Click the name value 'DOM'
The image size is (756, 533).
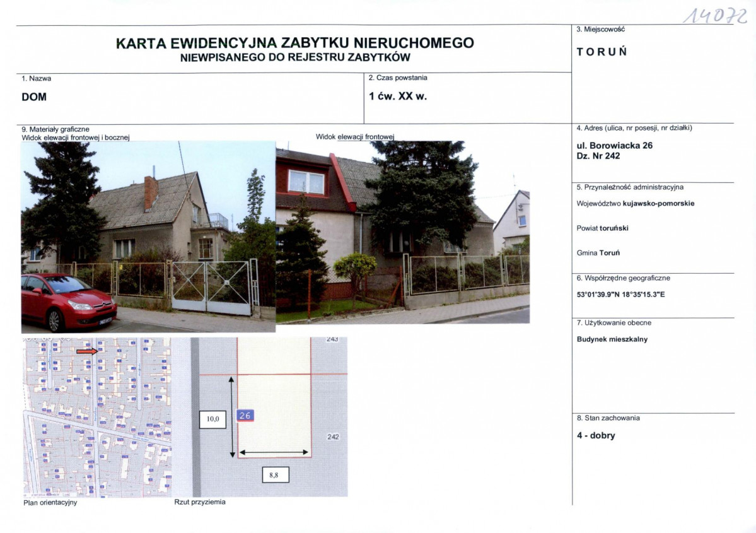coord(34,97)
